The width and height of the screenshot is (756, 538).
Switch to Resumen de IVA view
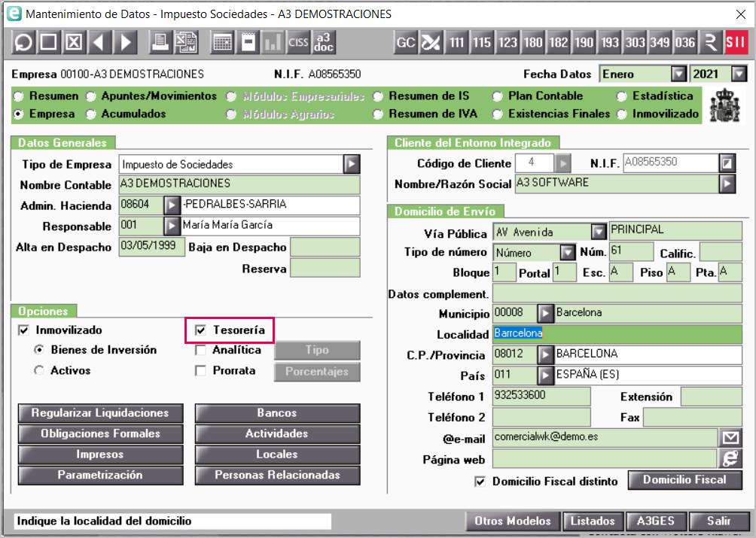378,114
